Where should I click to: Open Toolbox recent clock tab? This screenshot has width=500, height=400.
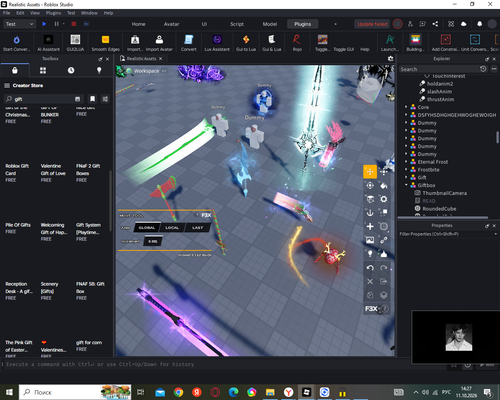pyautogui.click(x=71, y=70)
